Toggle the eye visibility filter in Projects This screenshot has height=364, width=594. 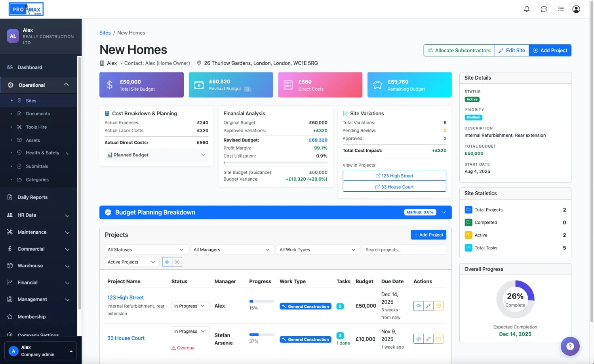click(x=167, y=262)
